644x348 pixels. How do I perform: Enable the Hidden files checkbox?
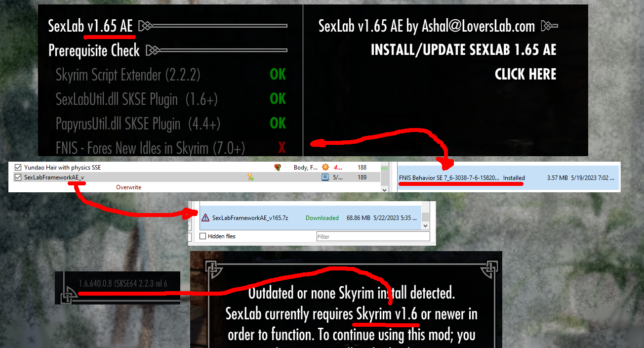(202, 236)
